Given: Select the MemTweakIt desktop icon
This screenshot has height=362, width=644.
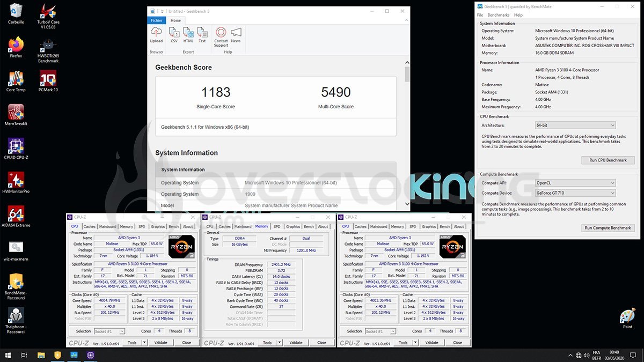Looking at the screenshot, I should tap(16, 115).
